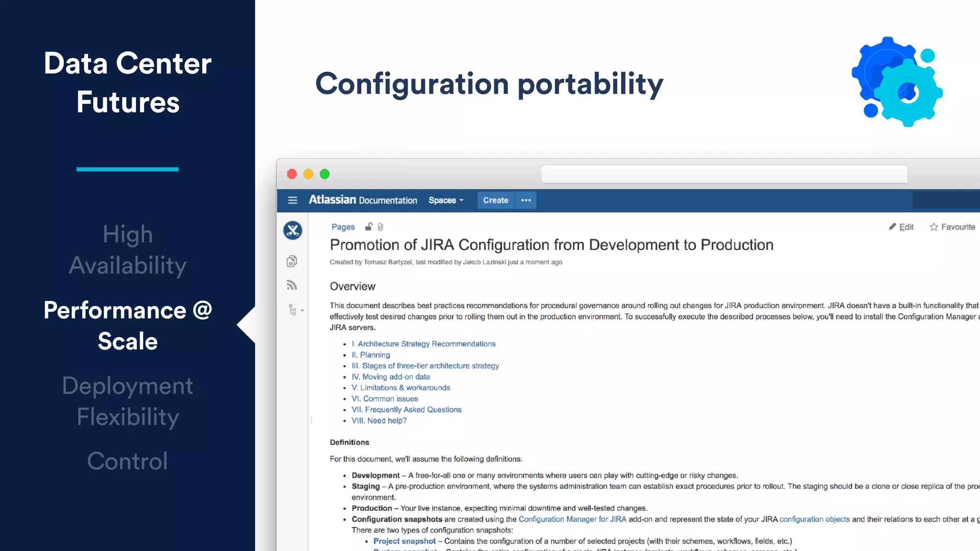Open VIII. Need help? link
This screenshot has height=551, width=980.
pyautogui.click(x=379, y=421)
